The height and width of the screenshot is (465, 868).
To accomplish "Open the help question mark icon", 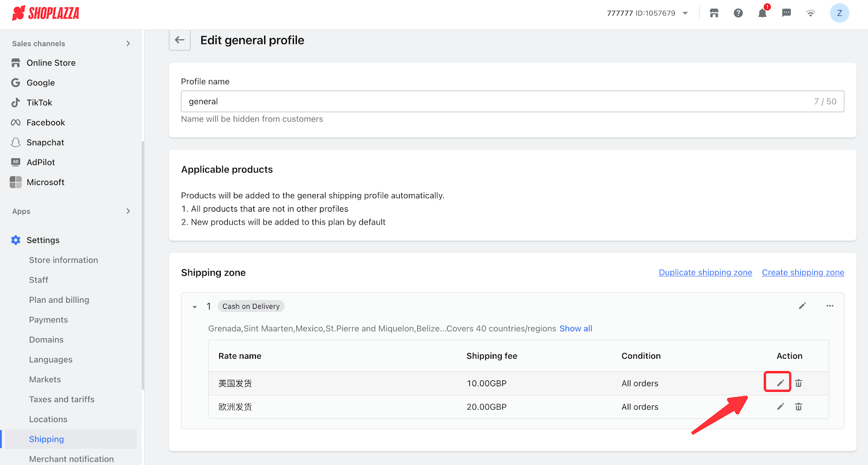I will tap(738, 14).
